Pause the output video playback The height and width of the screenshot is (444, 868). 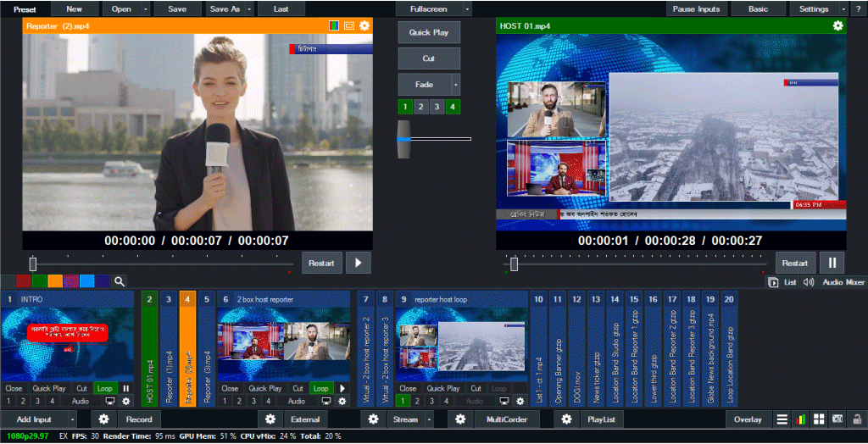point(831,263)
